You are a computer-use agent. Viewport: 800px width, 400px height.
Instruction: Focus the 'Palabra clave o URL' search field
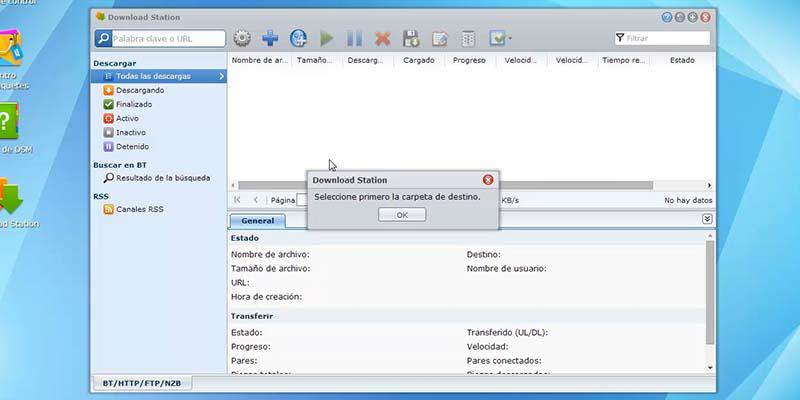coord(168,38)
